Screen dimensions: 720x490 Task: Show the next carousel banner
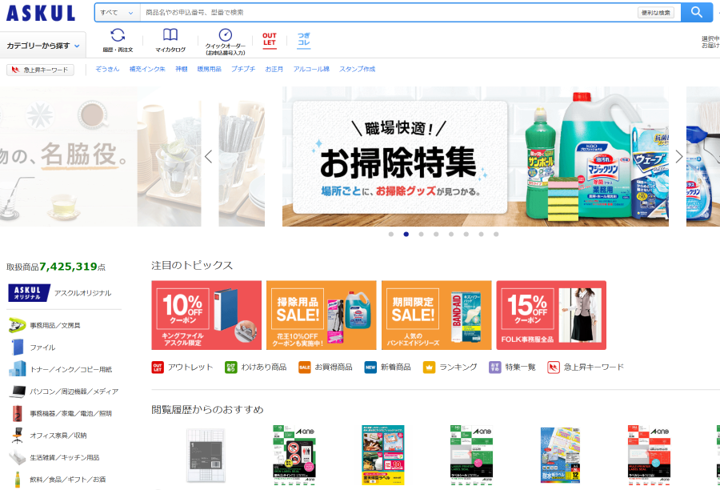[679, 157]
